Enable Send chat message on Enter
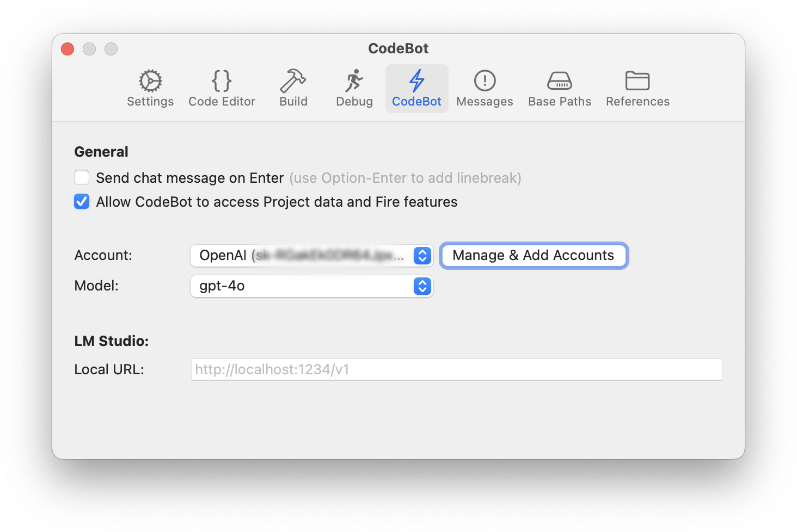 82,178
